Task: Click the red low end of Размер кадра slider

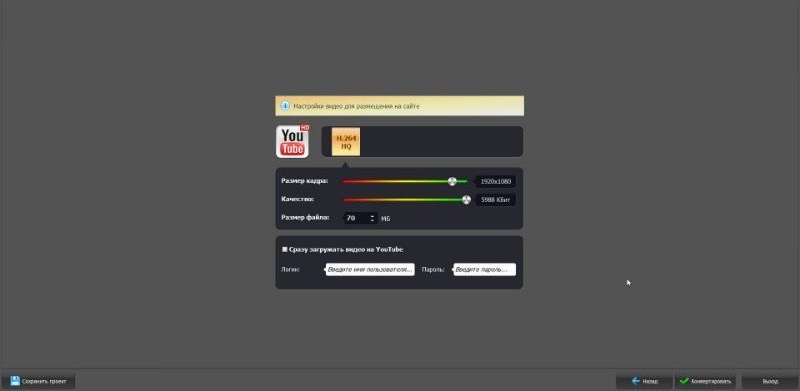Action: pyautogui.click(x=348, y=181)
